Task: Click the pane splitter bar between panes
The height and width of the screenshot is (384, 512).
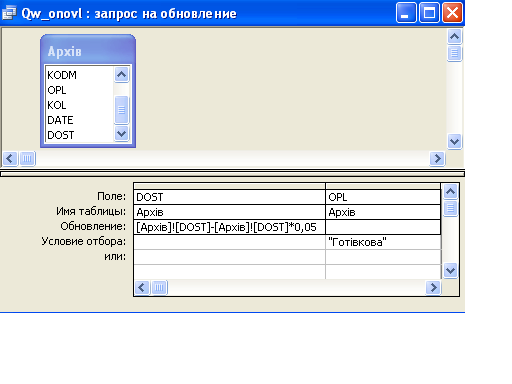Action: 232,174
